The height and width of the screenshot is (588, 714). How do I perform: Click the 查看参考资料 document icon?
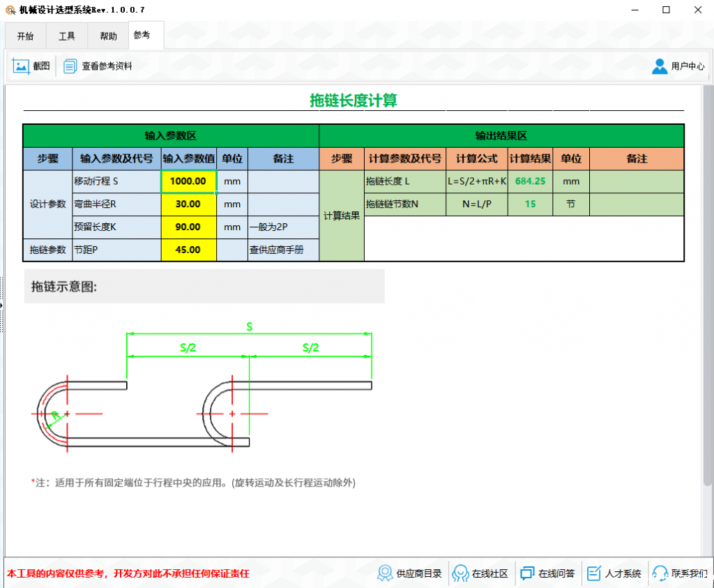tap(69, 66)
